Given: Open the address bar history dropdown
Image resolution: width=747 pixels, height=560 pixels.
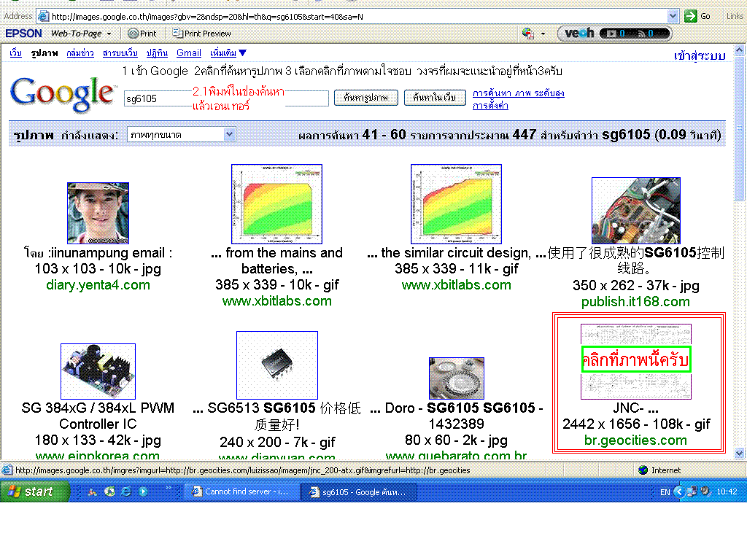Looking at the screenshot, I should coord(673,16).
